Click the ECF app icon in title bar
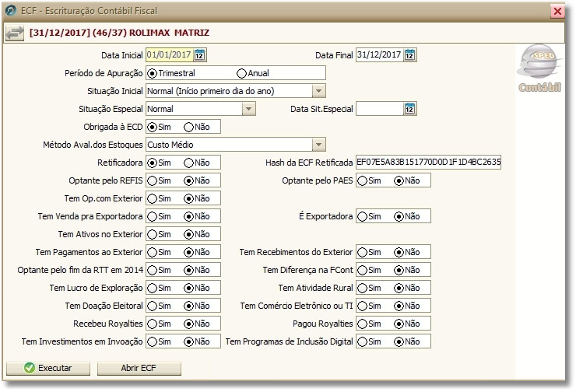The image size is (576, 392). [x=11, y=10]
